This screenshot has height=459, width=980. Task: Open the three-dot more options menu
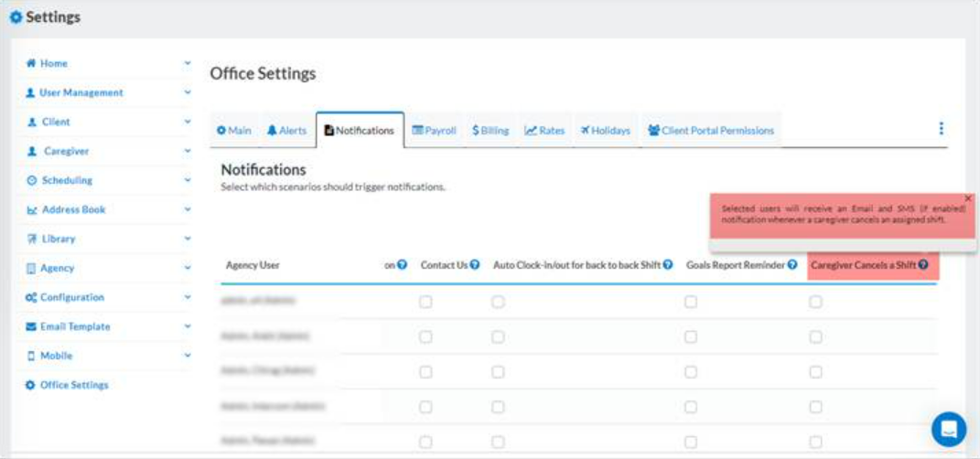(x=941, y=129)
